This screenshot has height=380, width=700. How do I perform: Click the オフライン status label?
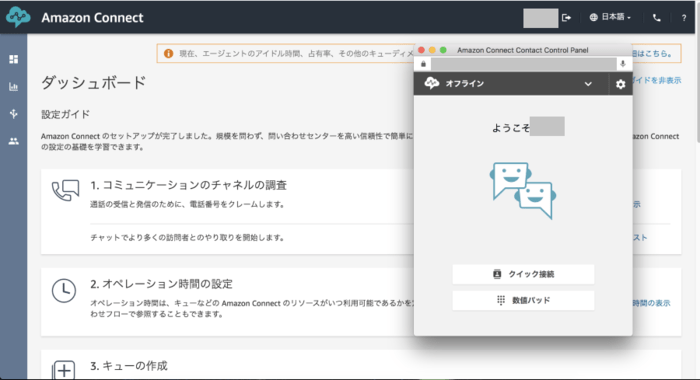pos(464,84)
